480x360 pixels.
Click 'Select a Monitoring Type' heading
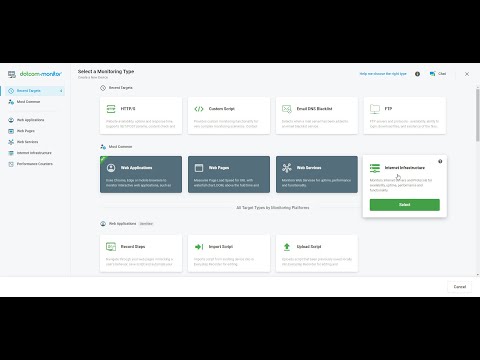(106, 71)
